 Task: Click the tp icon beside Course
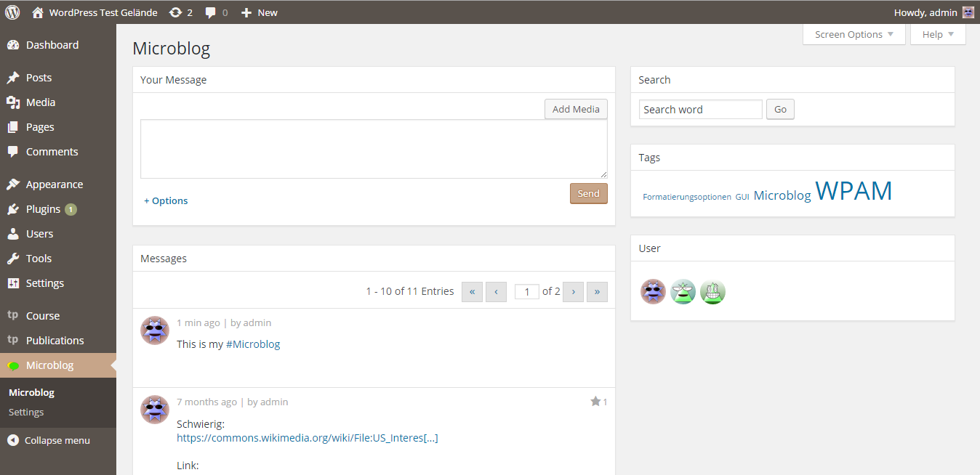tap(13, 316)
